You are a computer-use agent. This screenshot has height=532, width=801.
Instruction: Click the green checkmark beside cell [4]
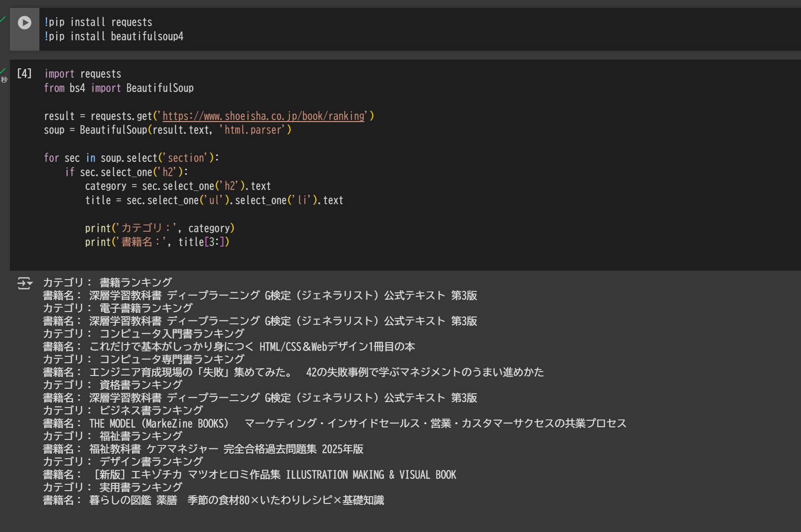[3, 71]
